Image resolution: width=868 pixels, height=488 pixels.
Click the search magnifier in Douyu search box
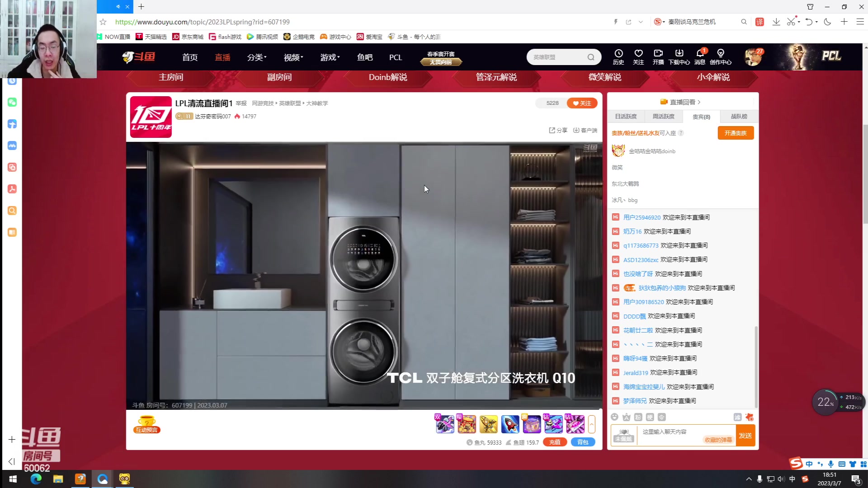tap(591, 57)
